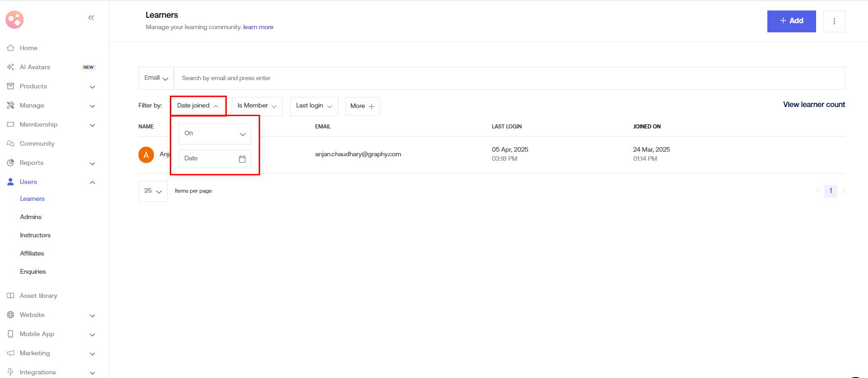868x378 pixels.
Task: Go to Admins in Users menu
Action: 31,217
